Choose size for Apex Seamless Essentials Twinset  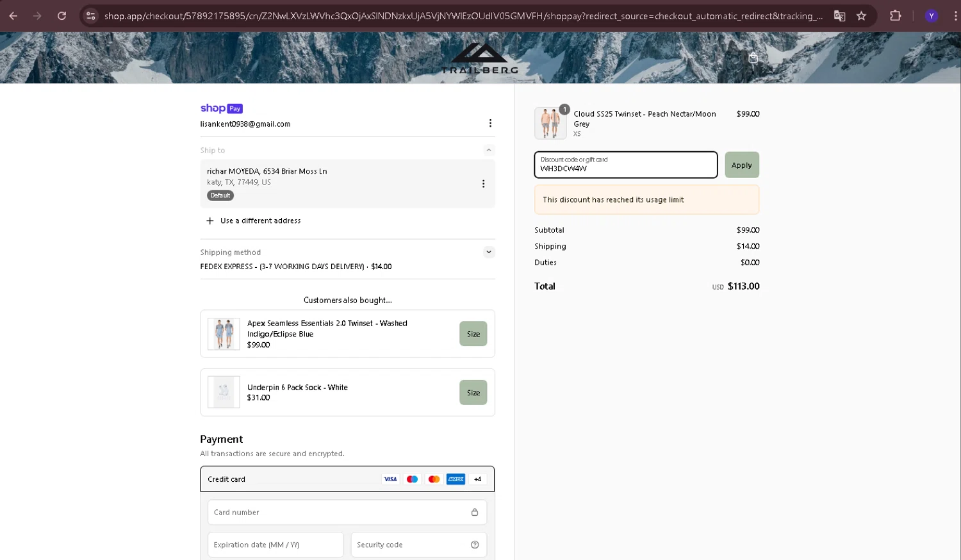(x=473, y=334)
